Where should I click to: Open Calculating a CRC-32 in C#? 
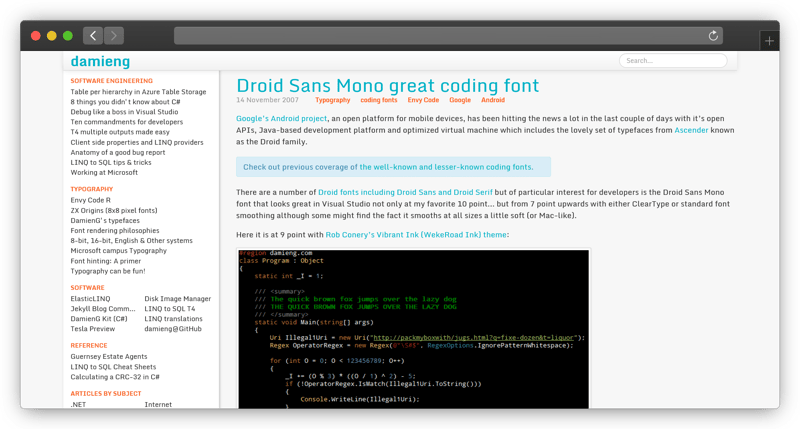tap(115, 377)
